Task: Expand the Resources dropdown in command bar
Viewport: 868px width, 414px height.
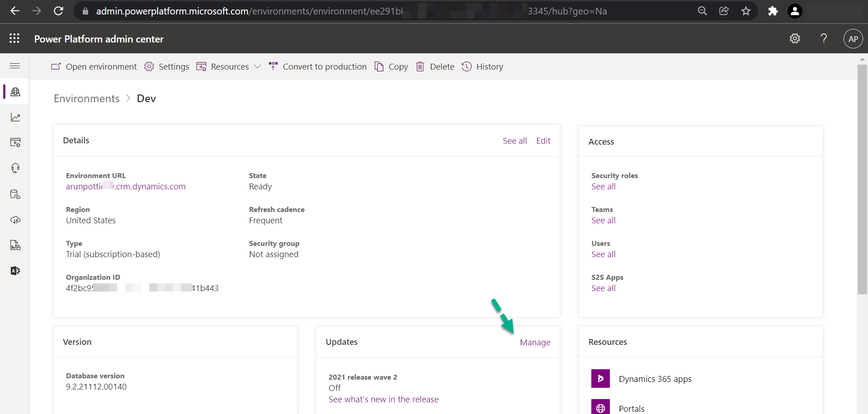Action: point(229,66)
